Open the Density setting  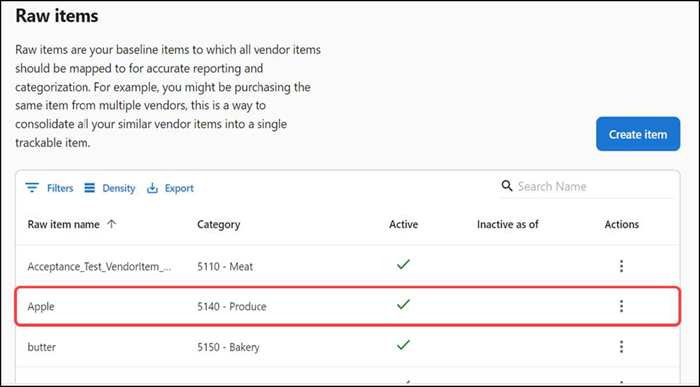tap(110, 188)
